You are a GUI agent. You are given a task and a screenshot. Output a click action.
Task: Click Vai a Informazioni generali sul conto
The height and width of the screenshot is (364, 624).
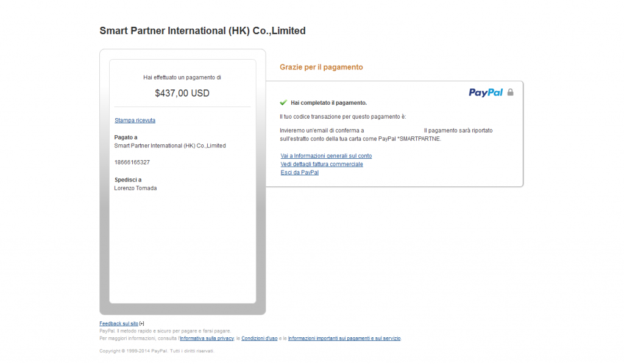pos(325,155)
